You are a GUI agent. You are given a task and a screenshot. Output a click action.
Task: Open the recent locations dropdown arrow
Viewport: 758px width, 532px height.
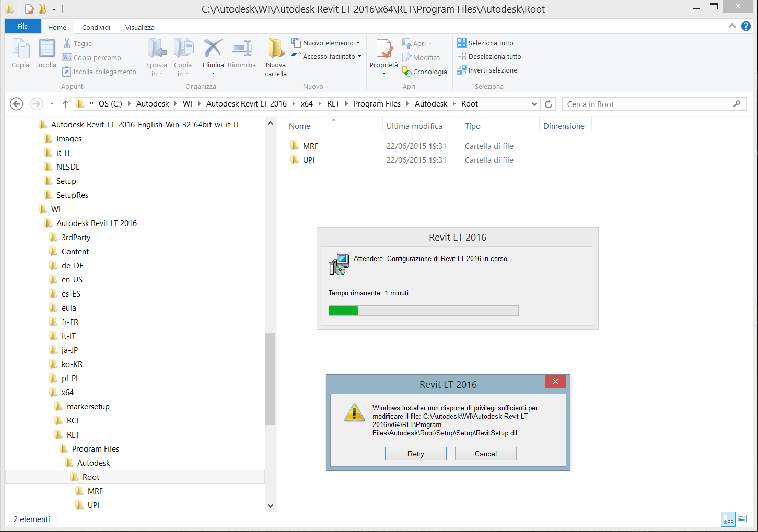52,104
